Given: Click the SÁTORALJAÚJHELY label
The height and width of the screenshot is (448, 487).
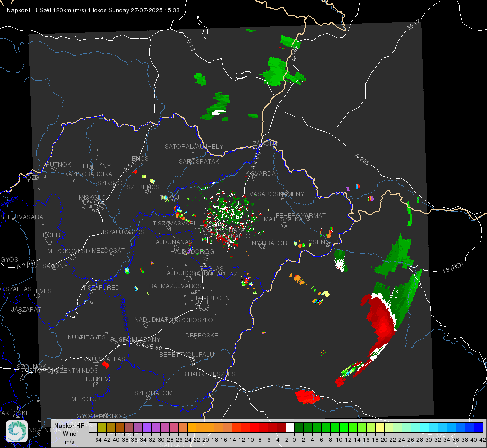Looking at the screenshot, I should (194, 146).
